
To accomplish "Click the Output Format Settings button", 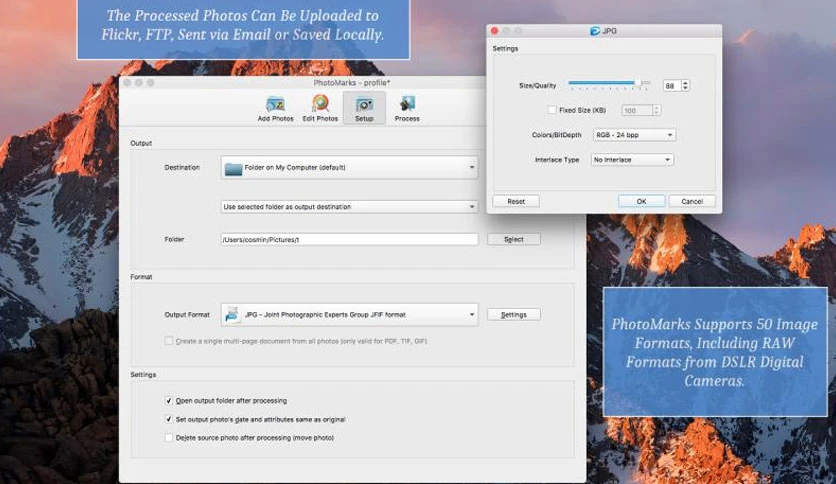I will click(513, 314).
